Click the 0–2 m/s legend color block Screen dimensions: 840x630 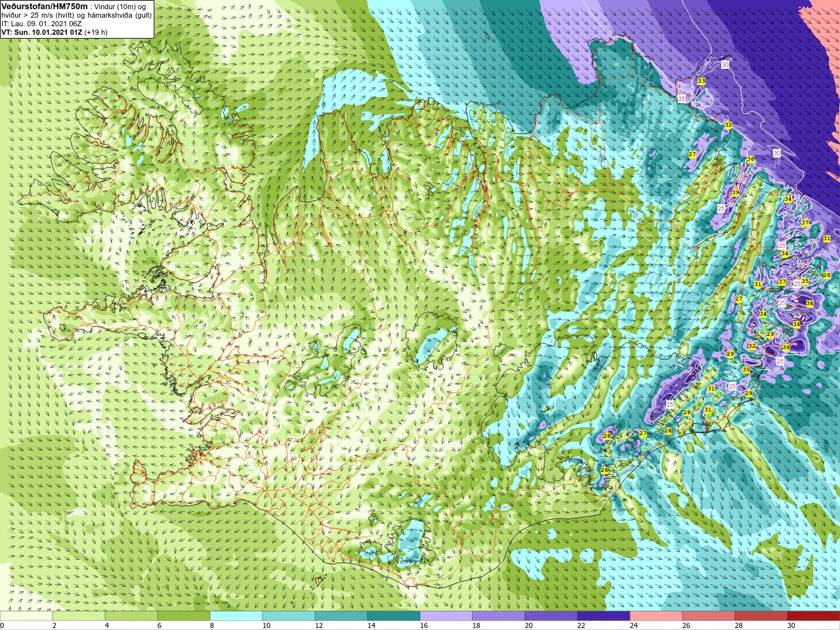pyautogui.click(x=26, y=616)
